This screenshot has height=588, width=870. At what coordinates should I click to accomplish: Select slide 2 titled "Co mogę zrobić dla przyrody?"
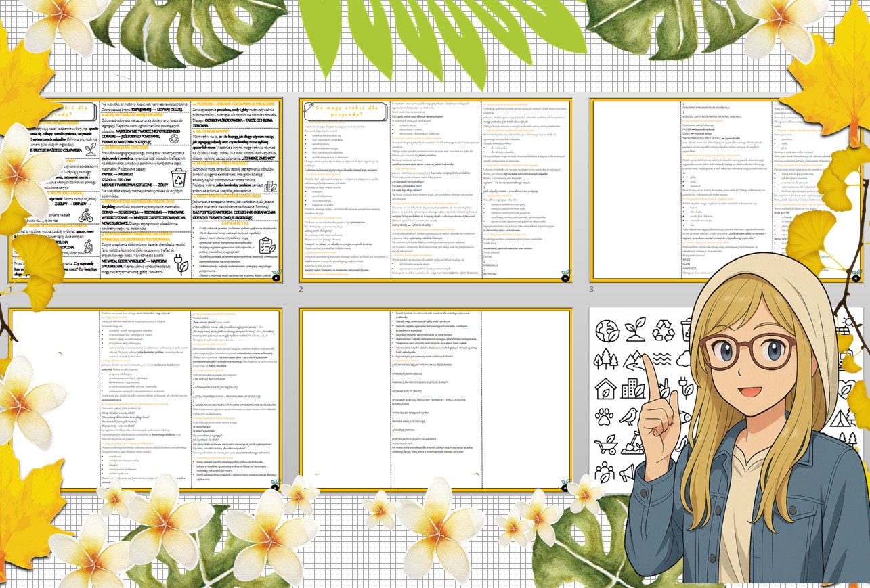(x=436, y=190)
